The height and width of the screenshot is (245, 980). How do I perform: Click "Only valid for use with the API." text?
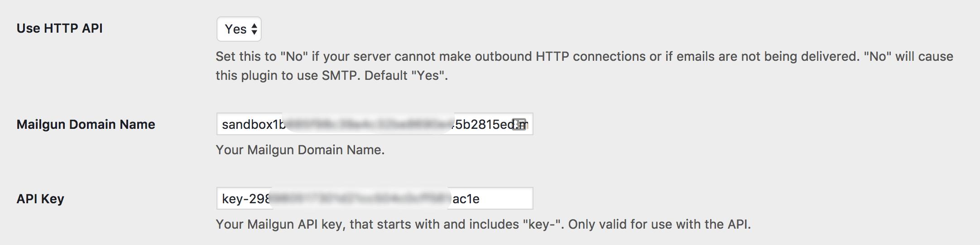[659, 224]
